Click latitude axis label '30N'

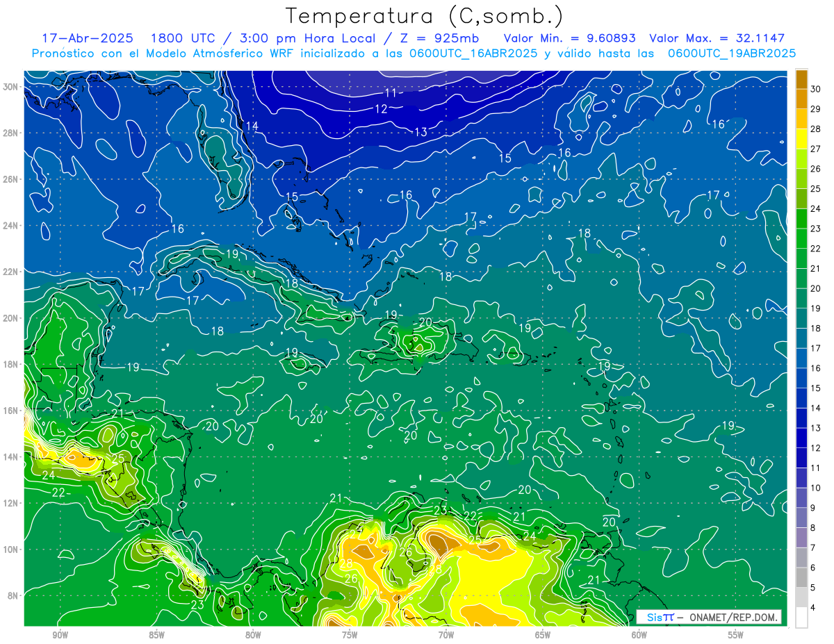click(x=10, y=86)
